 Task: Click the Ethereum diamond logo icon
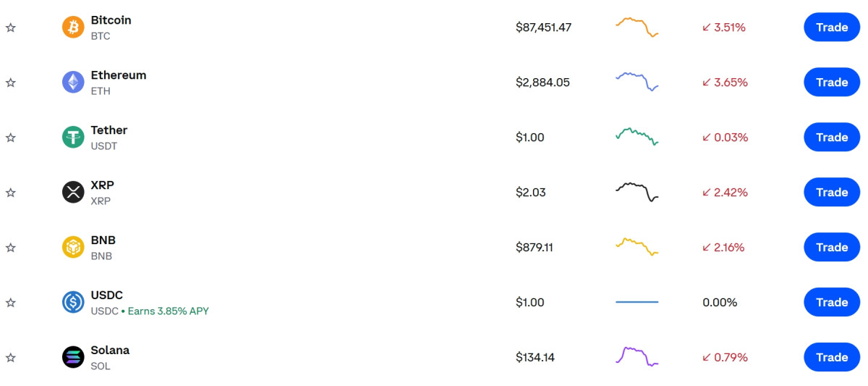(73, 83)
